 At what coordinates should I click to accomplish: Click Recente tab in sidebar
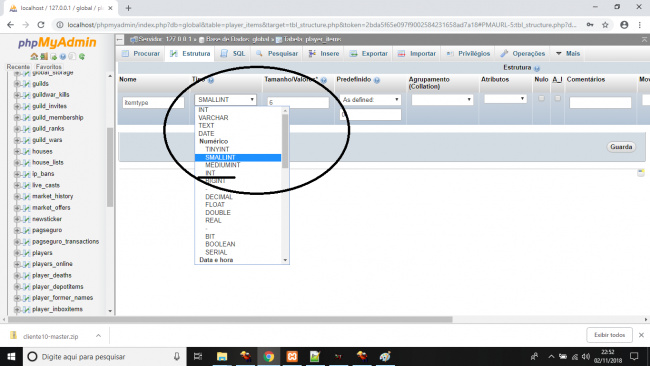(18, 67)
